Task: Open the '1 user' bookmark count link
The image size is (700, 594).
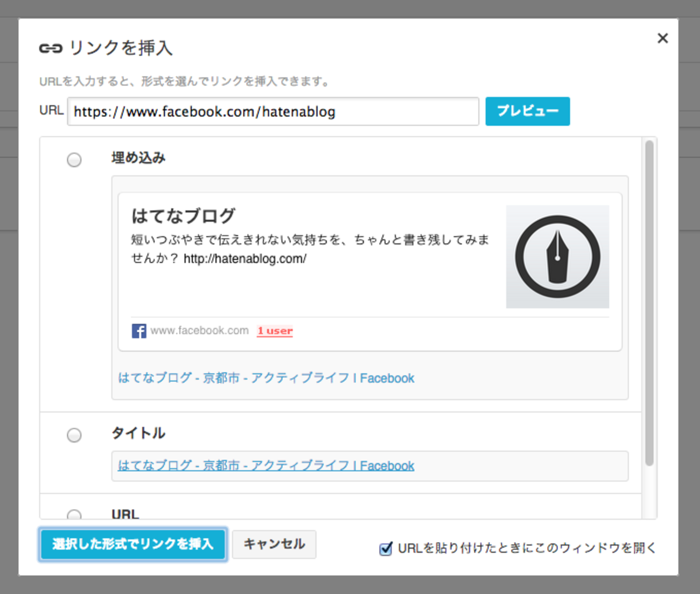Action: click(275, 331)
